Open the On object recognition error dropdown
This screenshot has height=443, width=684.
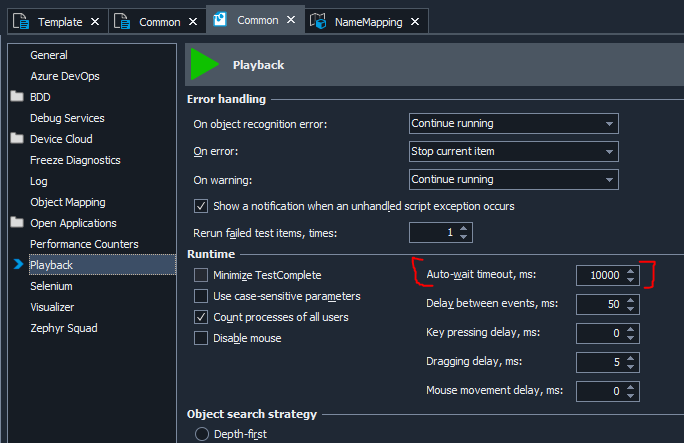[513, 123]
